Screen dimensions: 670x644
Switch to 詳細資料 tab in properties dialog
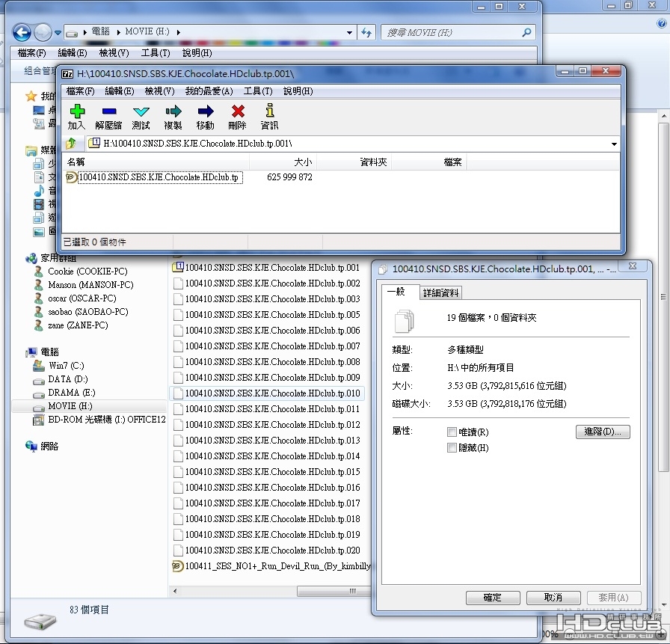click(x=440, y=292)
